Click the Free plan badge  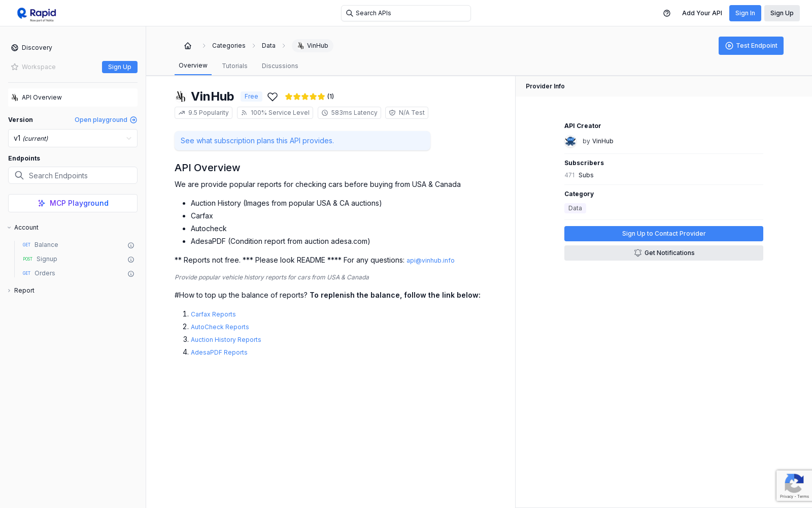coord(251,97)
